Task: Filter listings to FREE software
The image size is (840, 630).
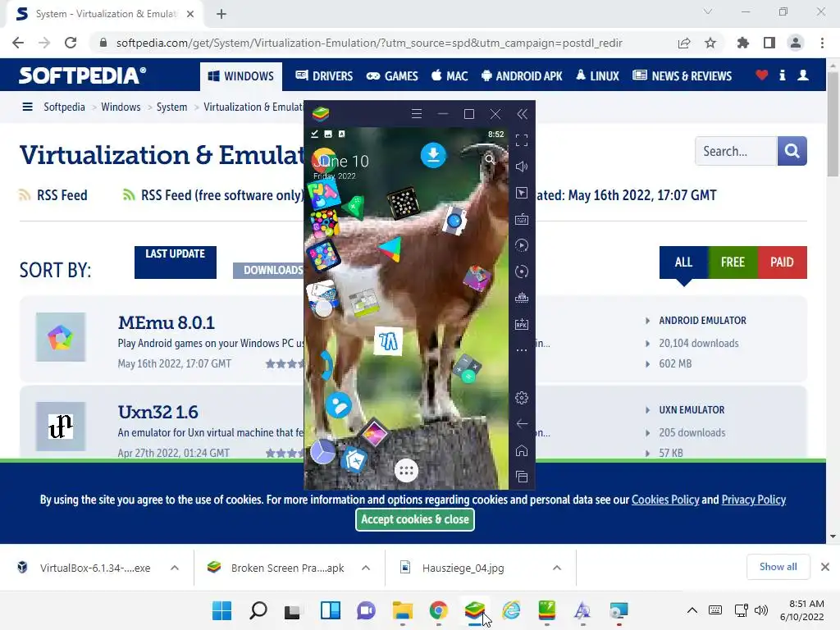Action: pos(733,262)
